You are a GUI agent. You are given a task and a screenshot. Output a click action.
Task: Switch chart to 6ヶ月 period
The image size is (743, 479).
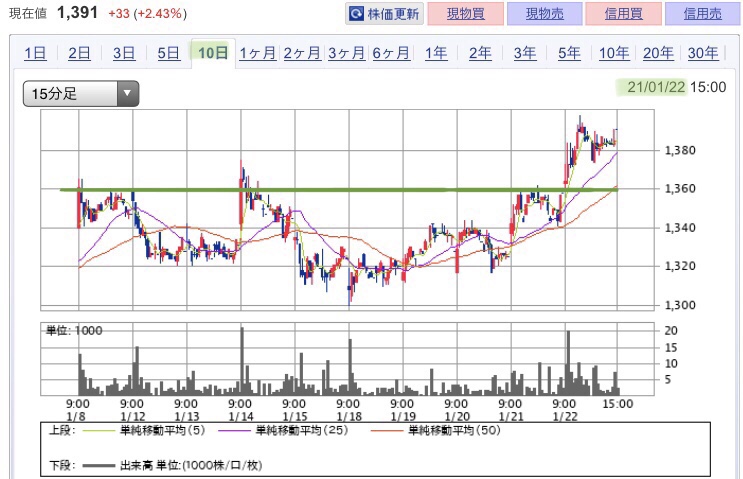pyautogui.click(x=391, y=53)
